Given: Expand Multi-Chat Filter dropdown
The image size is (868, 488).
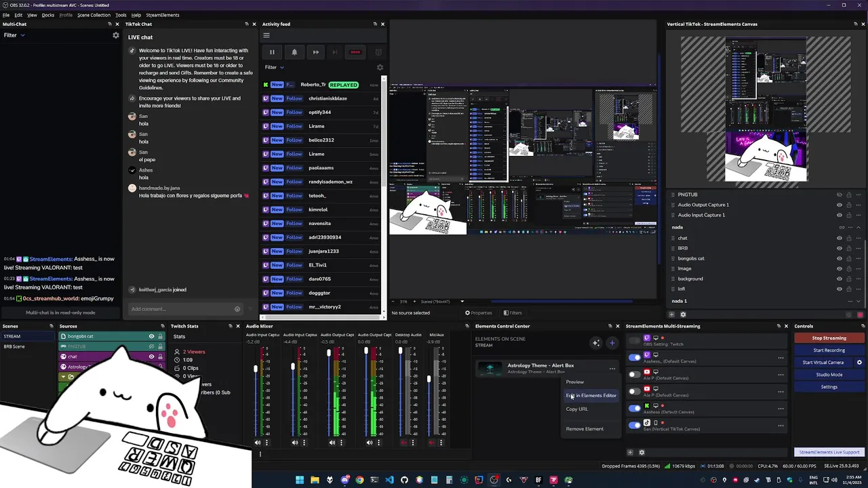Looking at the screenshot, I should click(x=14, y=35).
